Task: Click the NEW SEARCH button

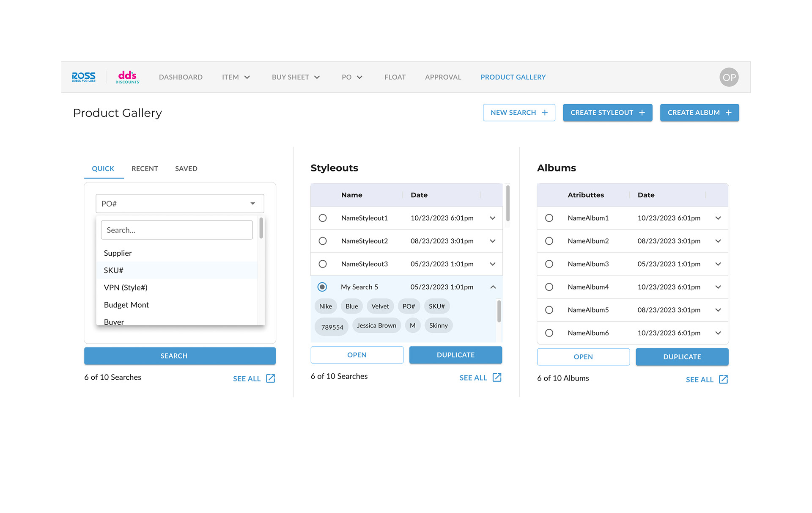Action: [519, 113]
